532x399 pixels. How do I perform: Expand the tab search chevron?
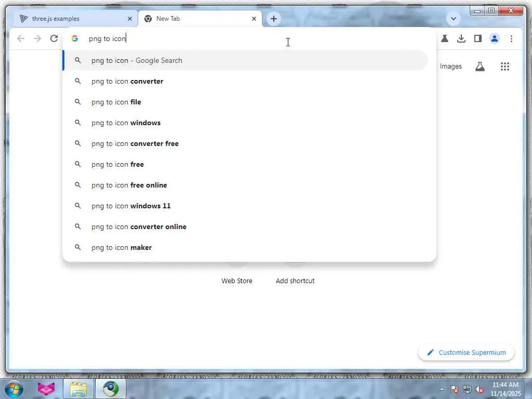453,19
